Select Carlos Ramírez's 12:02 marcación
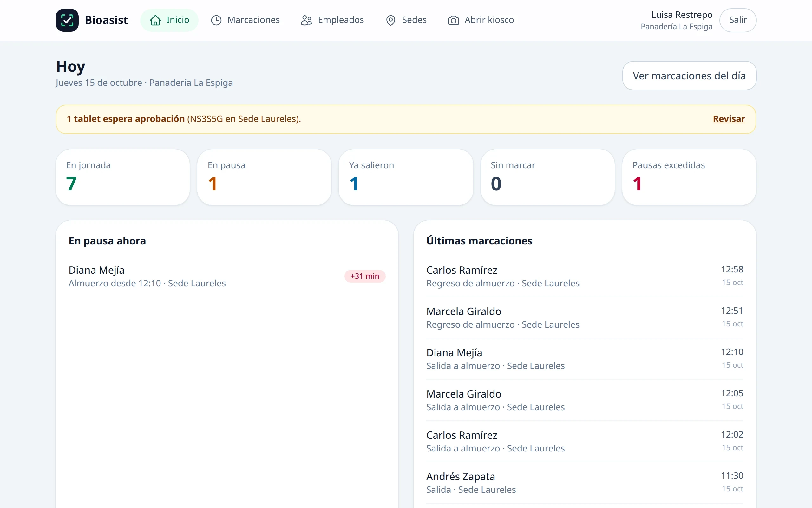812x508 pixels. coord(585,441)
